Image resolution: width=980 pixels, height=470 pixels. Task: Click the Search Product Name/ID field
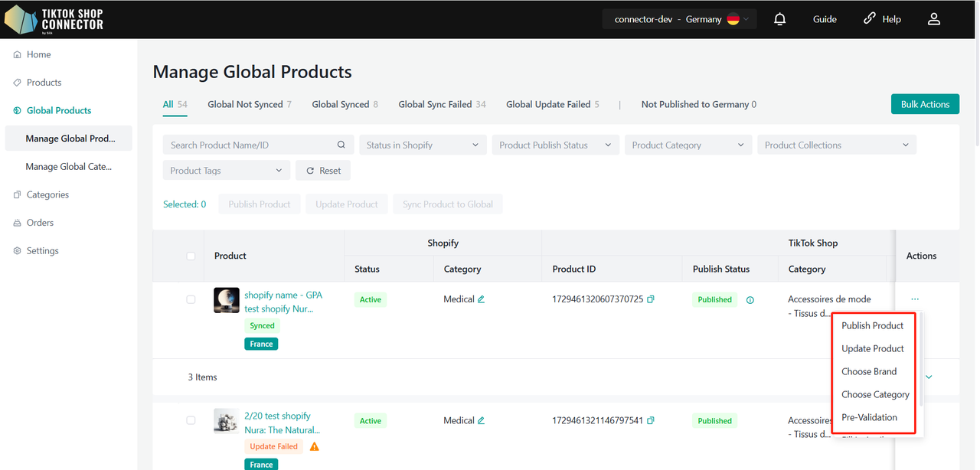pyautogui.click(x=251, y=145)
